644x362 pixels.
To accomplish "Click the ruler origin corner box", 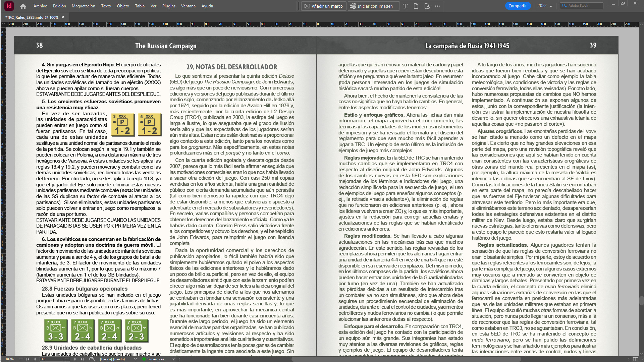I will coord(3,24).
